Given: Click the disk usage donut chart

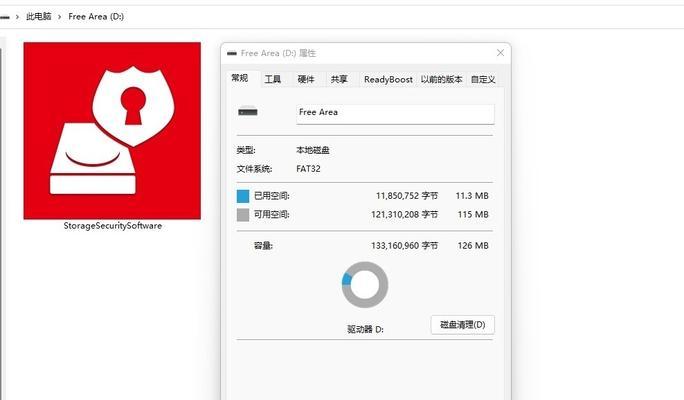Looking at the screenshot, I should pos(365,285).
